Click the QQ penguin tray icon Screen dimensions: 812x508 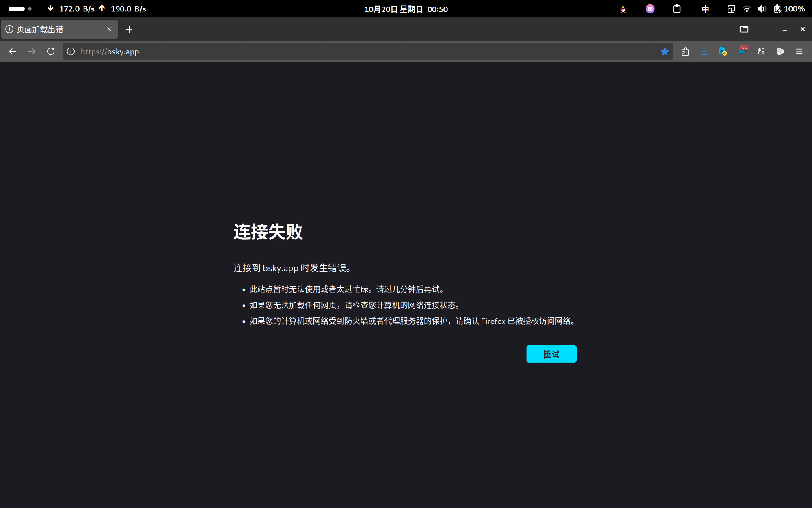pyautogui.click(x=623, y=9)
